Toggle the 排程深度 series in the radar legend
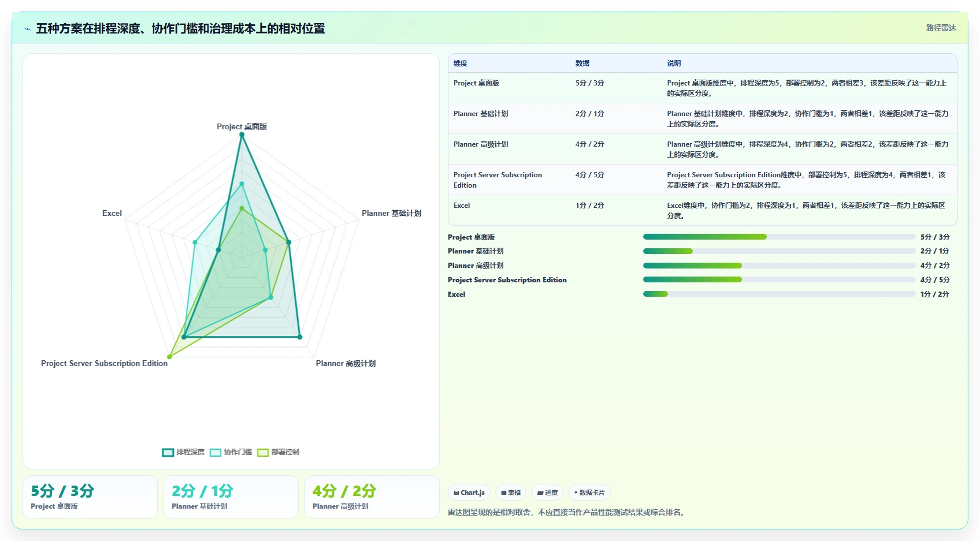 click(x=183, y=452)
